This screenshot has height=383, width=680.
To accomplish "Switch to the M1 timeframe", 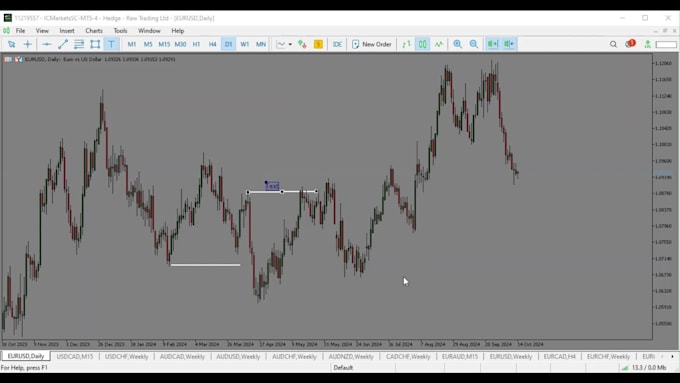I will [132, 44].
